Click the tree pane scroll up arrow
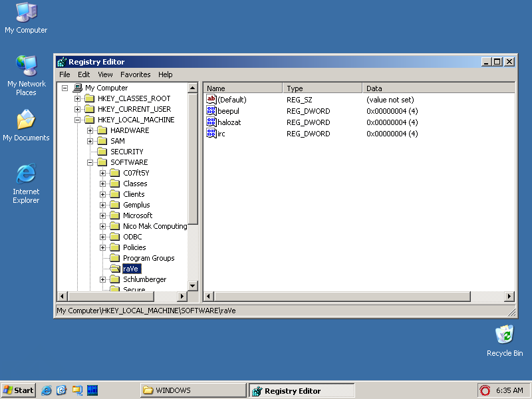The image size is (532, 399). point(192,88)
